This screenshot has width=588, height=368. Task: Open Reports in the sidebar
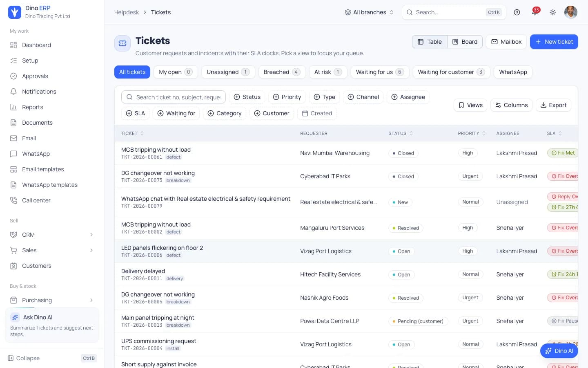52,107
